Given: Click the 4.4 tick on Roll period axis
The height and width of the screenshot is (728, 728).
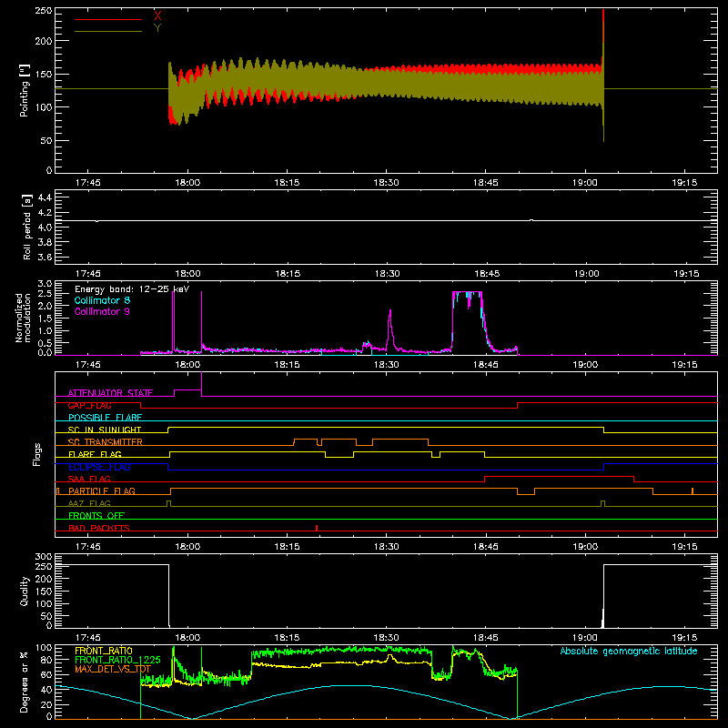Looking at the screenshot, I should pos(45,197).
